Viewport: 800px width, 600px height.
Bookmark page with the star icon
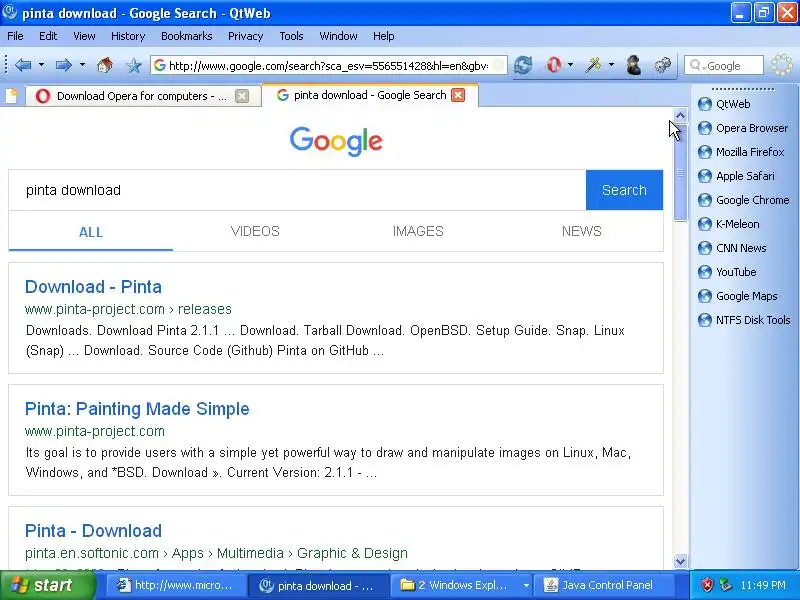134,65
